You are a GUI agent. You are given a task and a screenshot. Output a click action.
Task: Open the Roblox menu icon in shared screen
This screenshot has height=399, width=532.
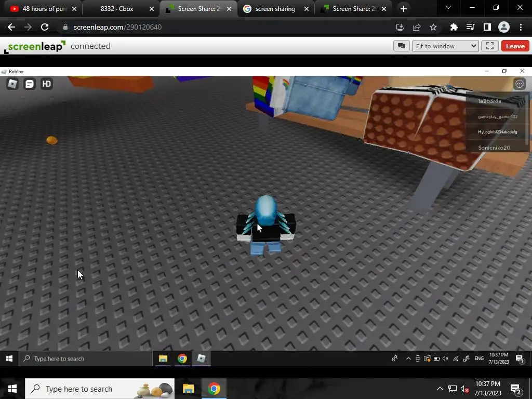point(12,84)
